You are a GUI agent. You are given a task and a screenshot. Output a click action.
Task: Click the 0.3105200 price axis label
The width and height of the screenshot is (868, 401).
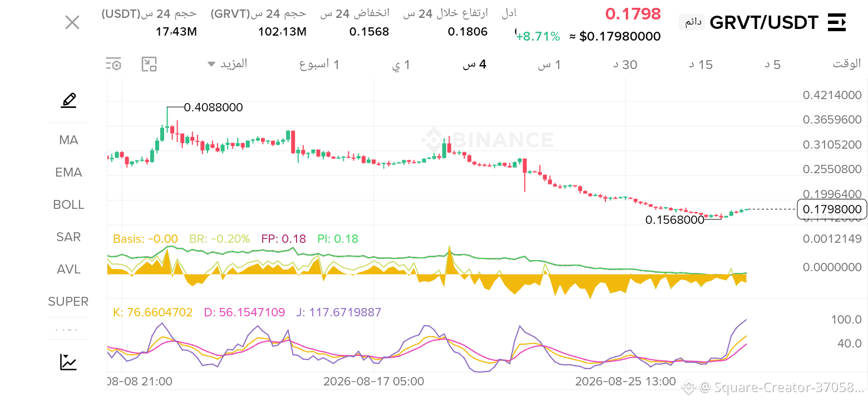pyautogui.click(x=832, y=145)
